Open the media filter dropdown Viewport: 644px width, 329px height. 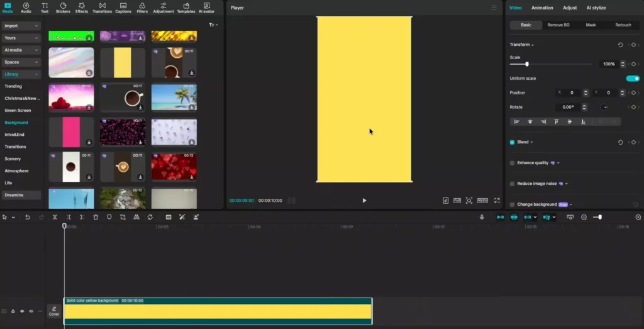tap(213, 25)
